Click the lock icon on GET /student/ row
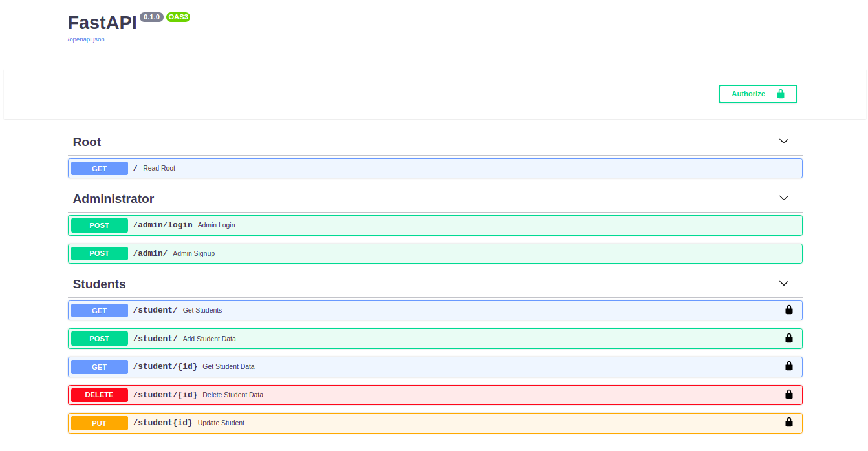 pos(788,310)
